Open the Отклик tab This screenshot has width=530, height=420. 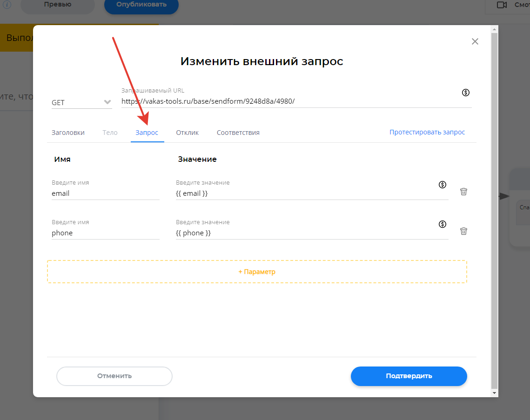click(x=187, y=133)
